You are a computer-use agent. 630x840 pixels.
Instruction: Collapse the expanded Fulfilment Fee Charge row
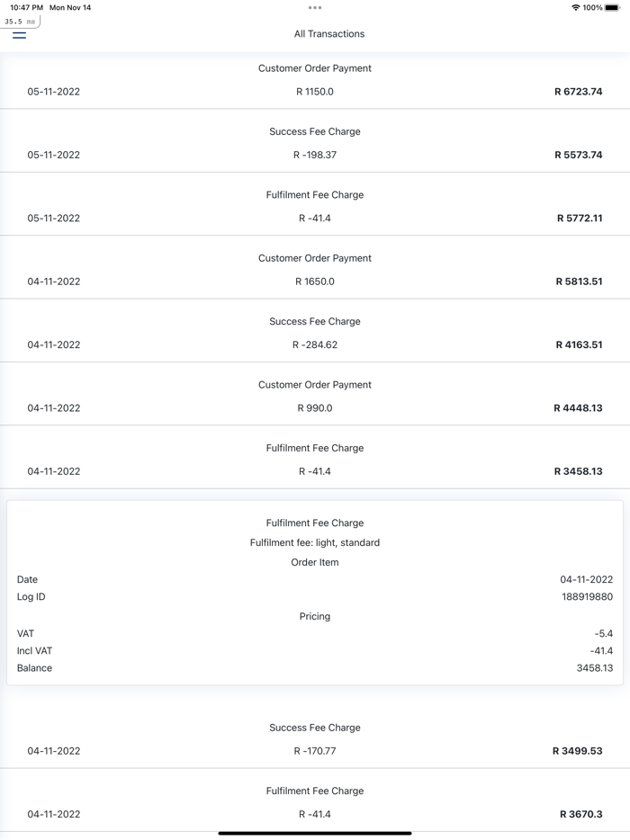(315, 460)
